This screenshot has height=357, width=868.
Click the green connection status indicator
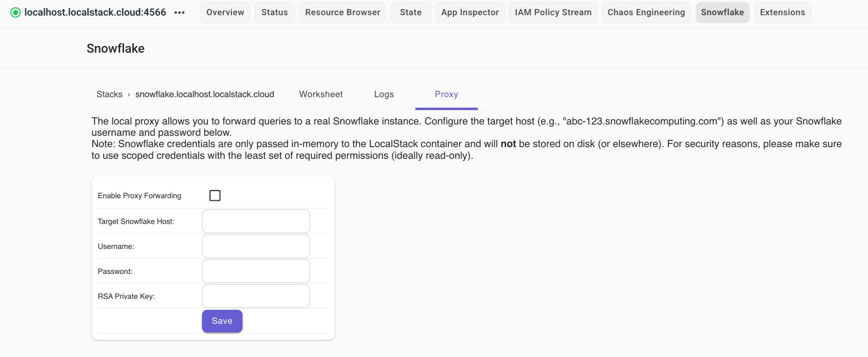(15, 11)
